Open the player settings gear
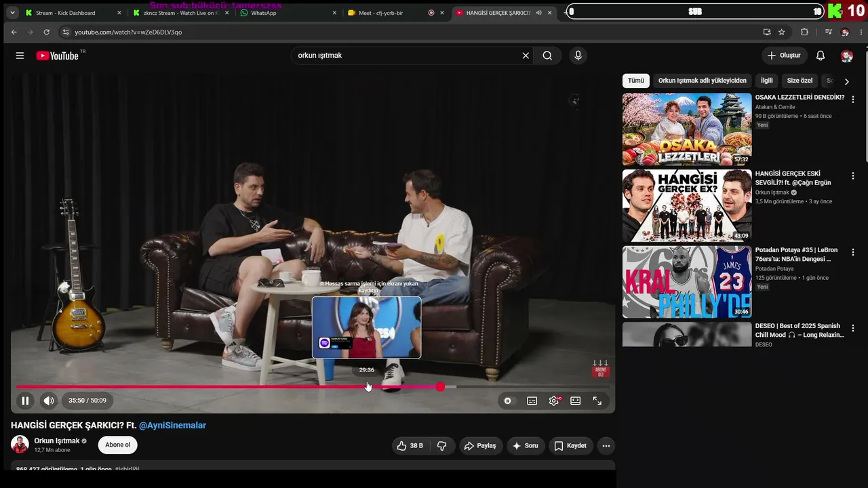 [554, 401]
